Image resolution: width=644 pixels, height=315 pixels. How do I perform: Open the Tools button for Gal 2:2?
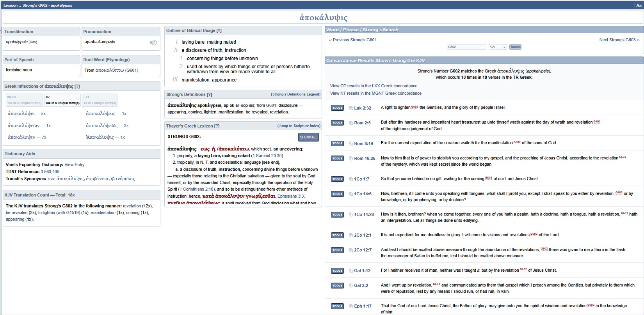pos(337,285)
